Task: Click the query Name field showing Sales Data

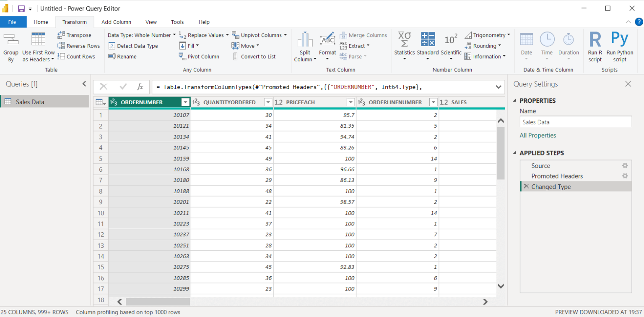Action: tap(575, 122)
